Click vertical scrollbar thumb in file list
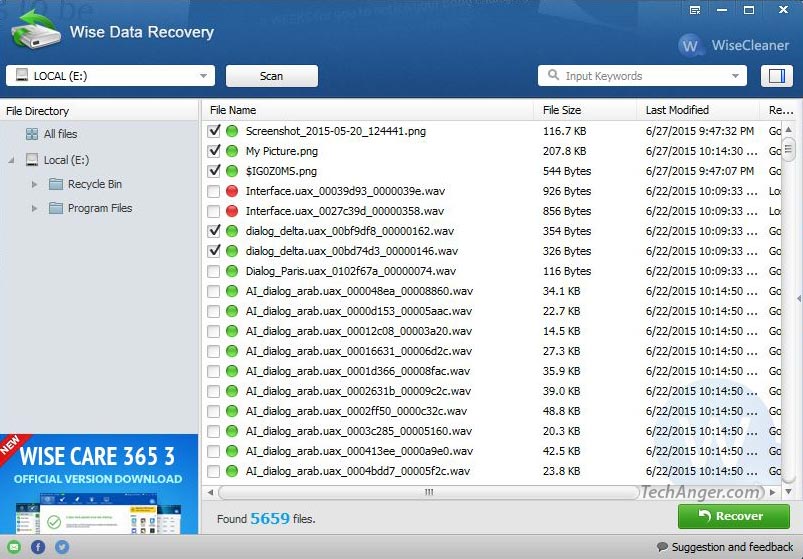The width and height of the screenshot is (803, 559). pyautogui.click(x=789, y=151)
